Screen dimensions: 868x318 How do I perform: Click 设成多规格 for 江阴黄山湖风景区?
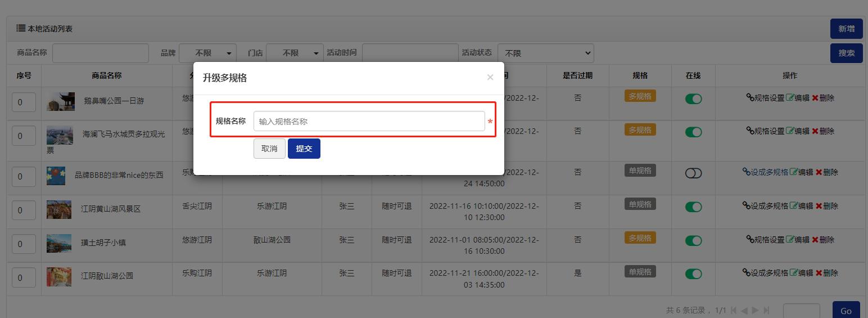(765, 205)
